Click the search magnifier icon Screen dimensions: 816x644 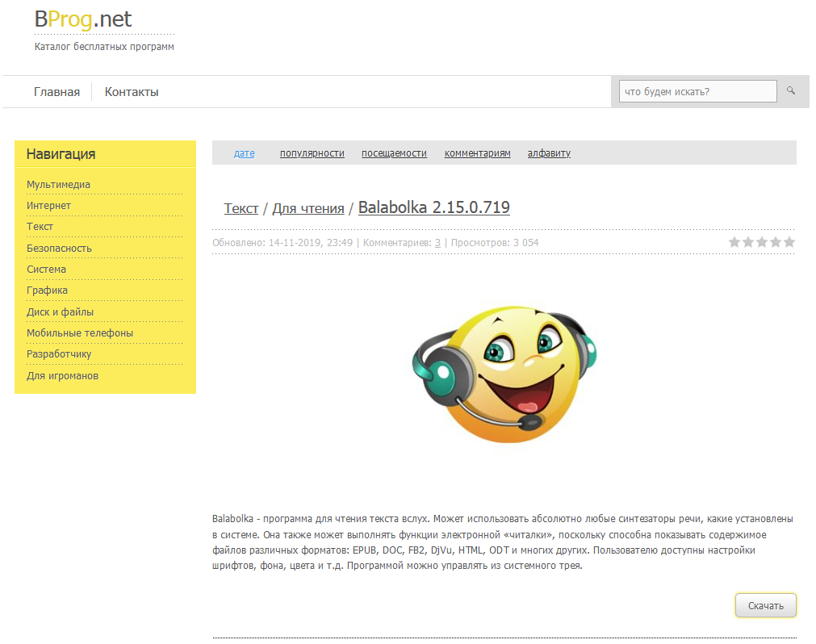790,91
